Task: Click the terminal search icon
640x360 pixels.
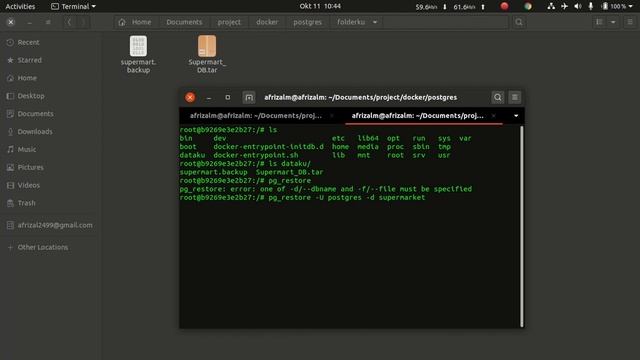Action: pos(498,98)
